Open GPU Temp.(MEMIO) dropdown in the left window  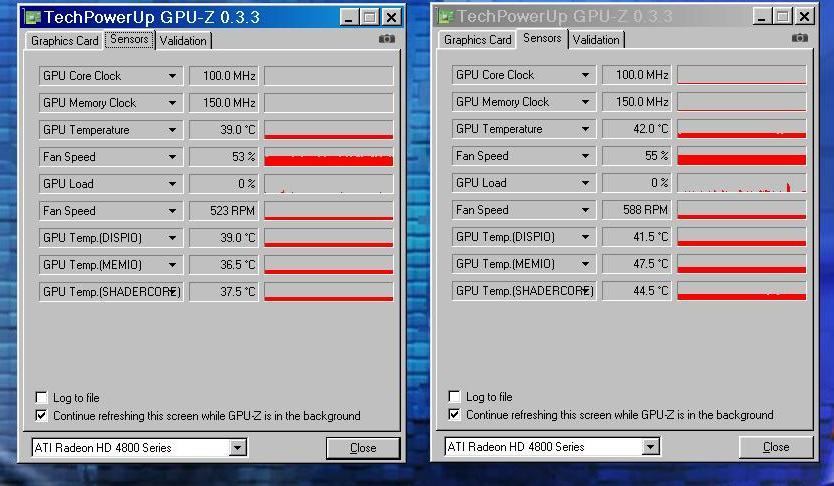172,265
